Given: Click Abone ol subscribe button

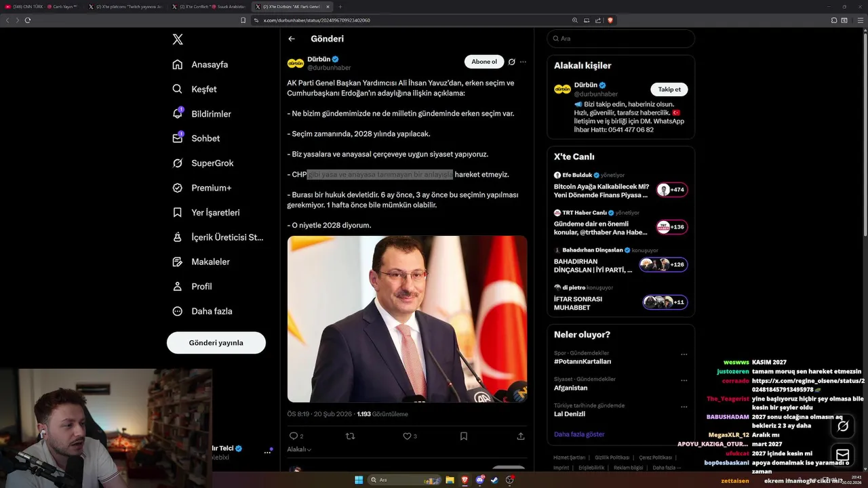Looking at the screenshot, I should pyautogui.click(x=484, y=62).
